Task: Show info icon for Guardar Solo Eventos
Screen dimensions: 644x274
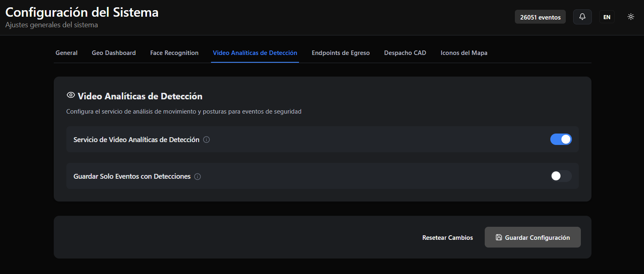Action: (198, 176)
